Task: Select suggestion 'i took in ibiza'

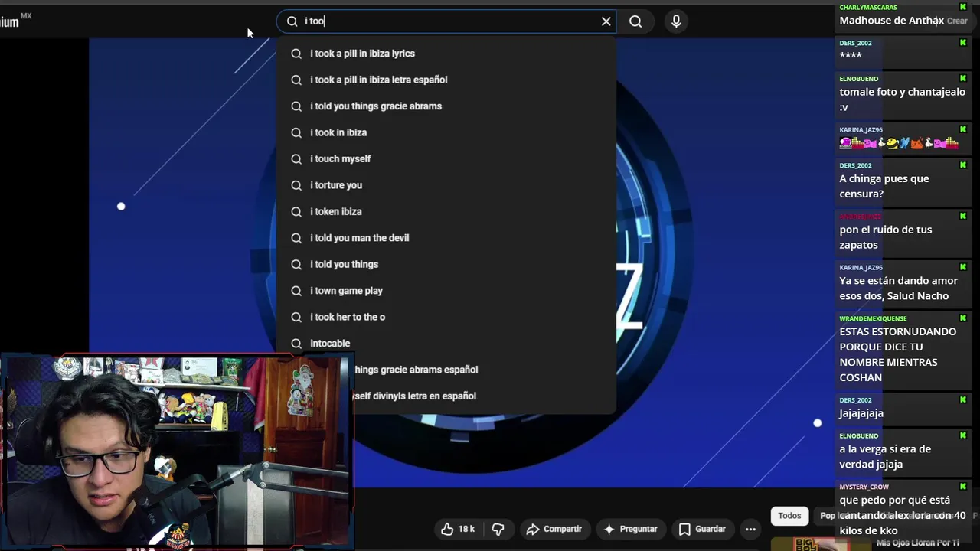Action: click(x=446, y=132)
